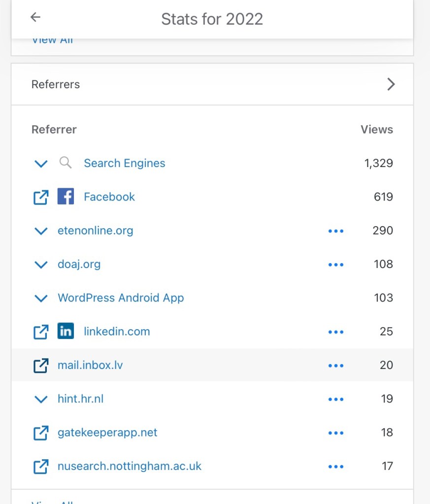The image size is (430, 504).
Task: Open external link icon for linkedin.com
Action: 41,332
